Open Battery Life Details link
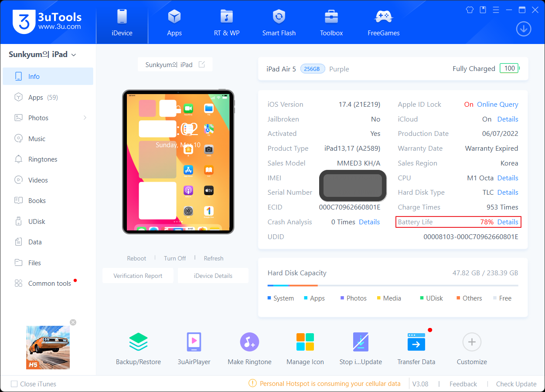Image resolution: width=545 pixels, height=392 pixels. coord(508,222)
